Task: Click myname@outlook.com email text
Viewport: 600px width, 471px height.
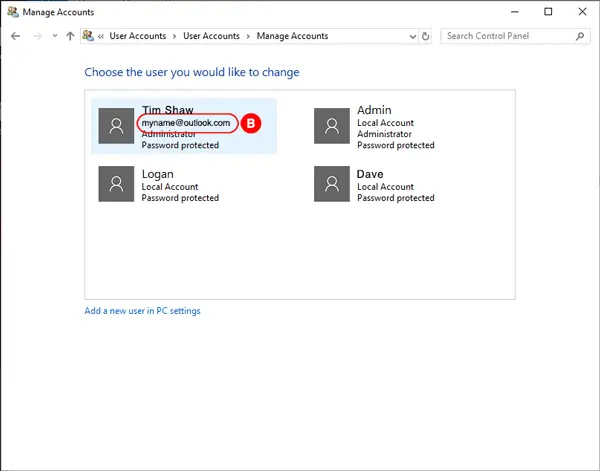Action: click(x=186, y=123)
